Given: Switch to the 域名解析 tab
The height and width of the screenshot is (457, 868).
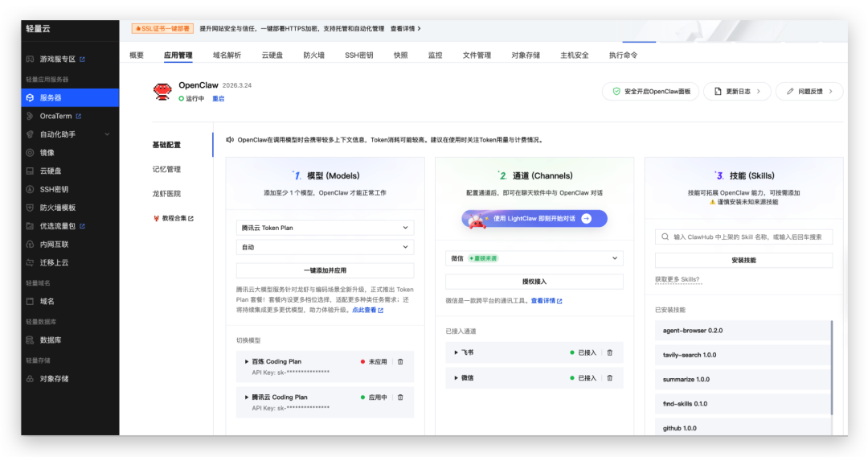Looking at the screenshot, I should [227, 56].
